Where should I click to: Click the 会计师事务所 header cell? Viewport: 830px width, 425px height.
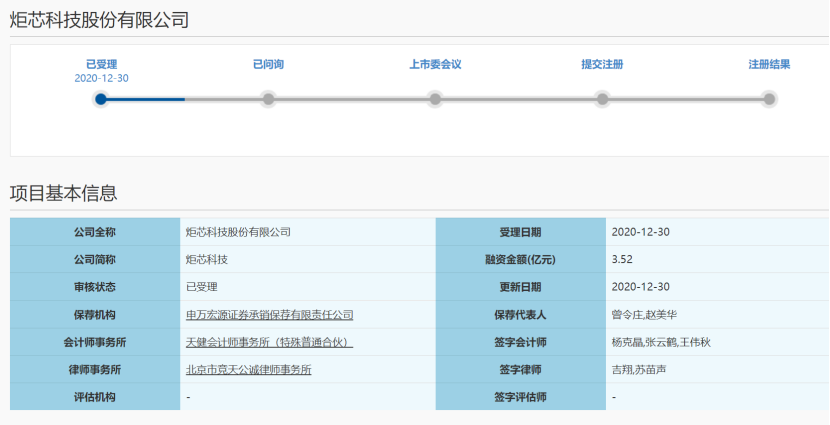(x=95, y=342)
